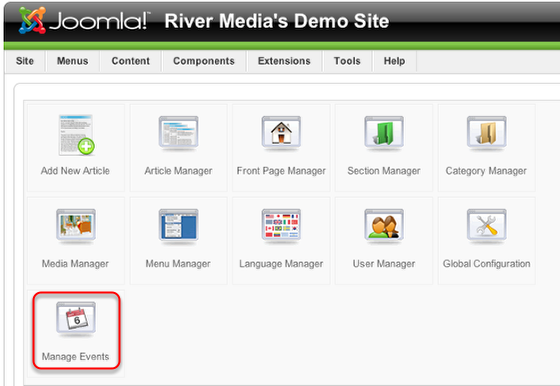Open the Manage Events calendar icon

pyautogui.click(x=76, y=318)
